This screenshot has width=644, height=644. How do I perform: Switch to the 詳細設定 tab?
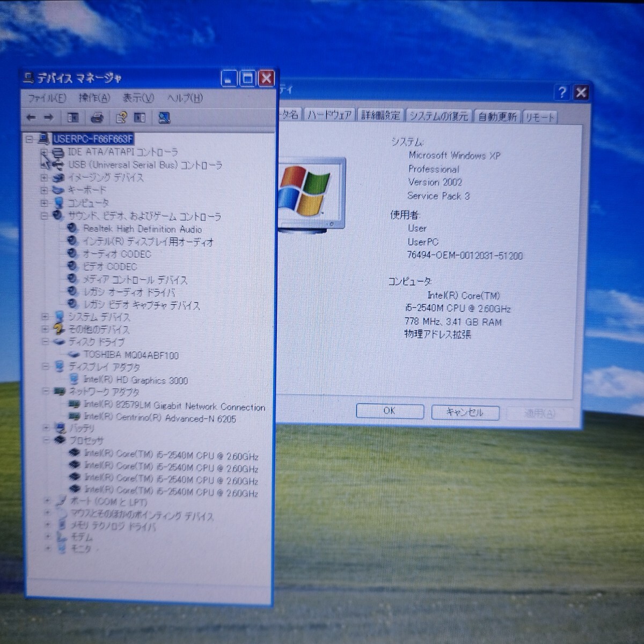point(380,115)
